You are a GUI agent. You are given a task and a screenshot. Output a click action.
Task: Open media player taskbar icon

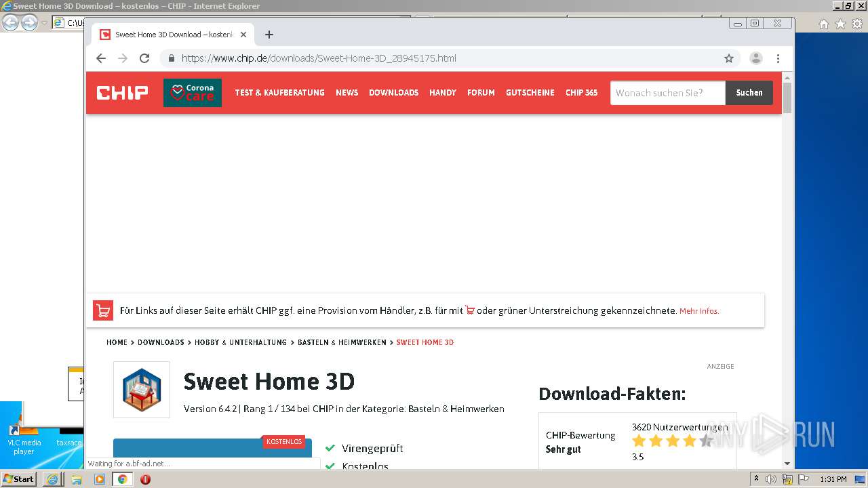pyautogui.click(x=100, y=479)
